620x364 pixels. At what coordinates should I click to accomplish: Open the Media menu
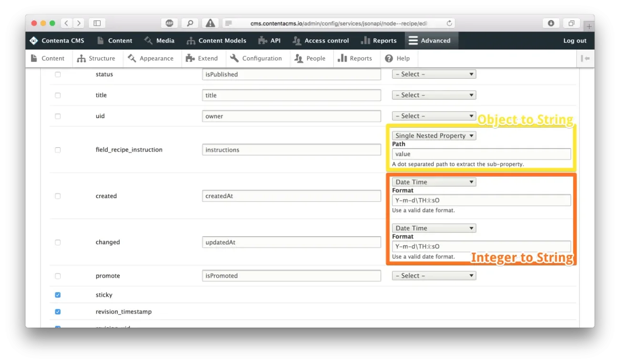tap(159, 40)
